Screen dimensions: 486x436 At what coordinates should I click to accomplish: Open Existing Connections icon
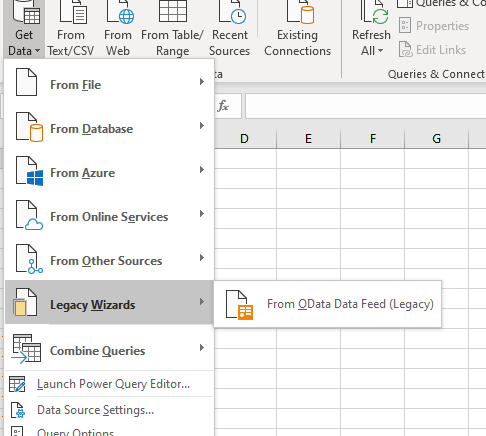(x=300, y=12)
